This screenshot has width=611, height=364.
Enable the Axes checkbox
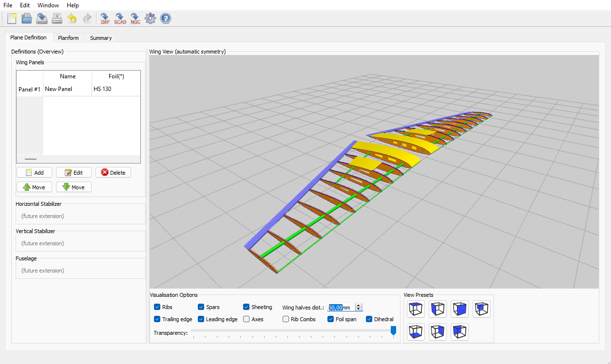(x=247, y=319)
